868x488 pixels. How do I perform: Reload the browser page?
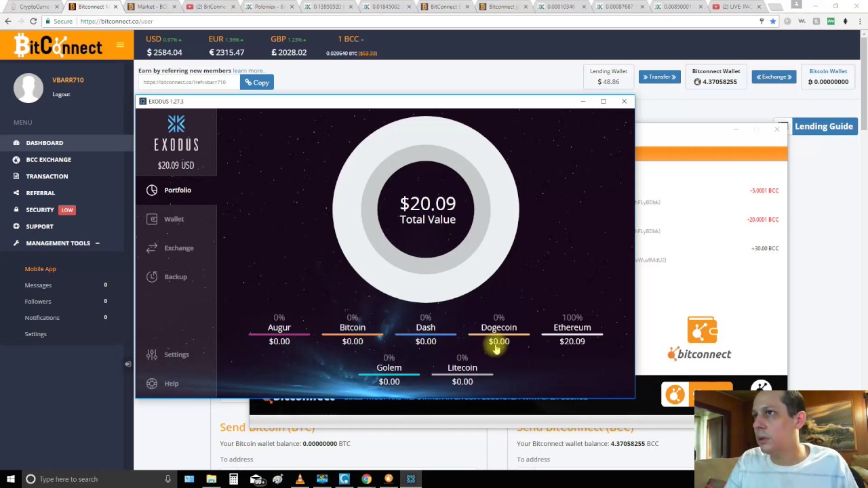[33, 21]
